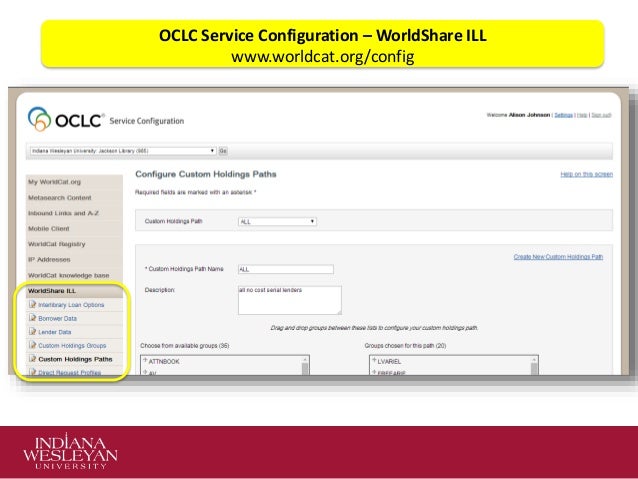Viewport: 638px width, 479px height.
Task: Click scrollbar of chosen groups list
Action: coord(534,365)
